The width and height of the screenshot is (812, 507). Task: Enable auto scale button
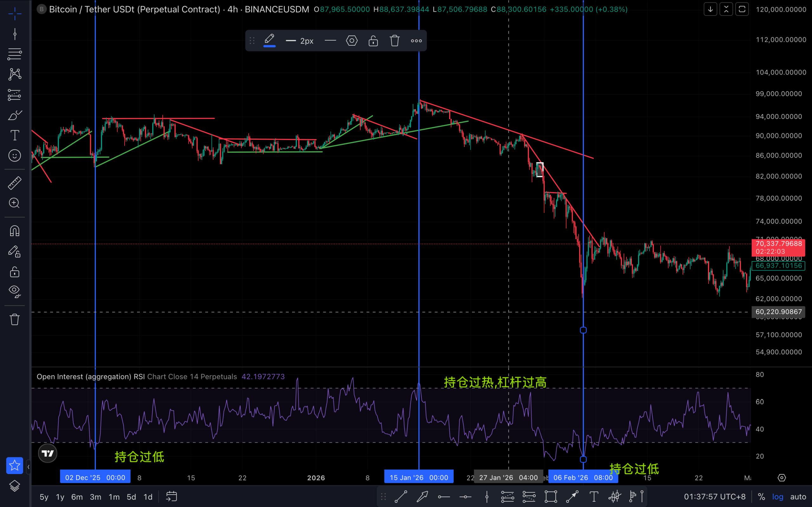tap(798, 497)
